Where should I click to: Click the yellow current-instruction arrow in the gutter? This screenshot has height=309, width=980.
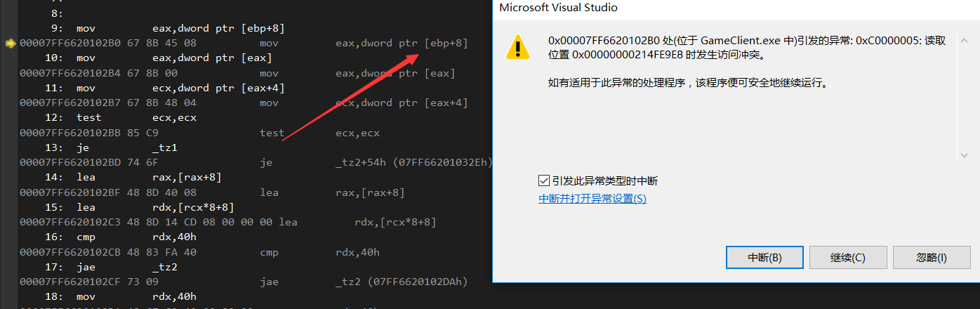coord(11,44)
